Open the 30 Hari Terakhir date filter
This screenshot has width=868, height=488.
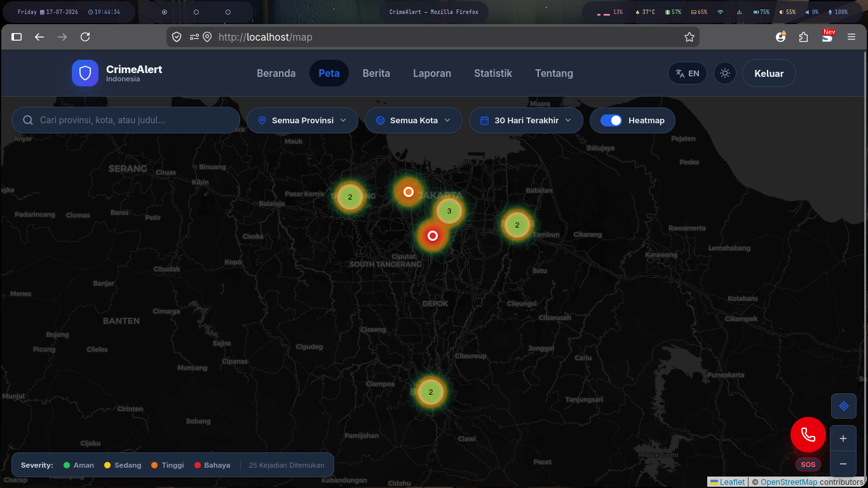pyautogui.click(x=526, y=120)
